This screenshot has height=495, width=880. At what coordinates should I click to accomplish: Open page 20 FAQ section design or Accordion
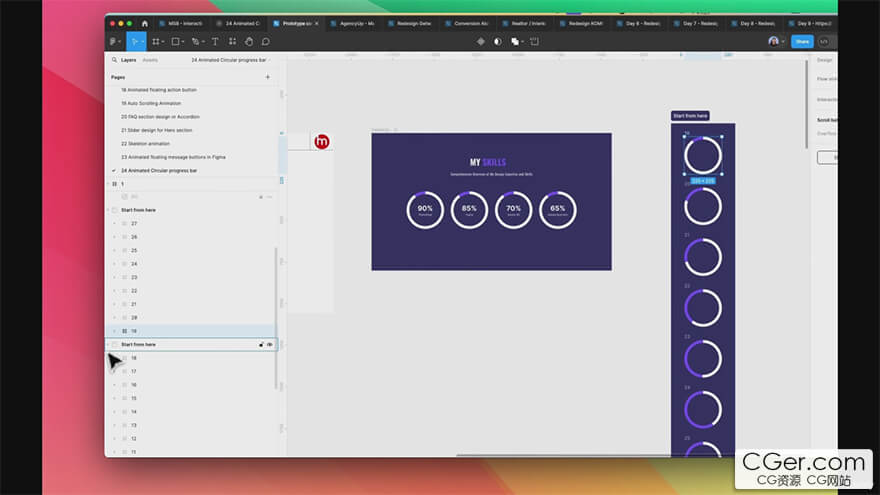(x=161, y=117)
